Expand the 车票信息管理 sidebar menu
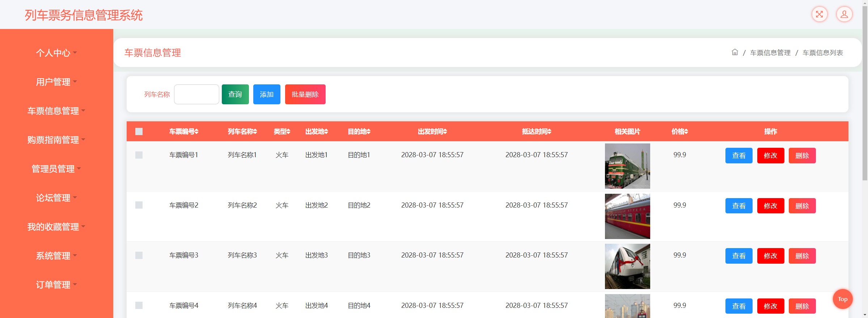This screenshot has width=868, height=318. 56,111
